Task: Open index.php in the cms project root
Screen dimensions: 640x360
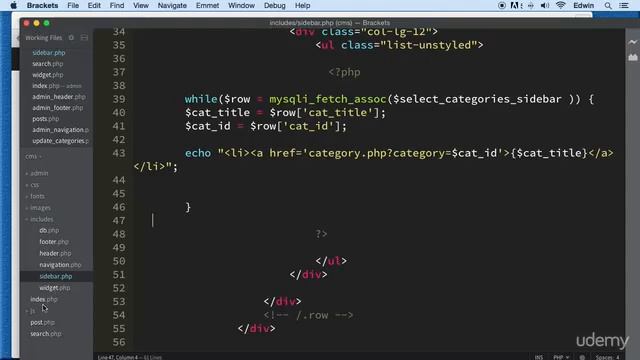Action: click(44, 299)
